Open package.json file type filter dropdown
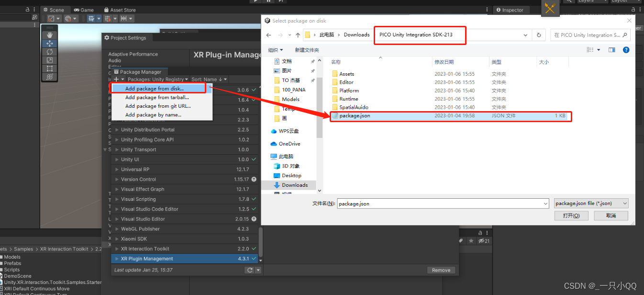 point(591,204)
